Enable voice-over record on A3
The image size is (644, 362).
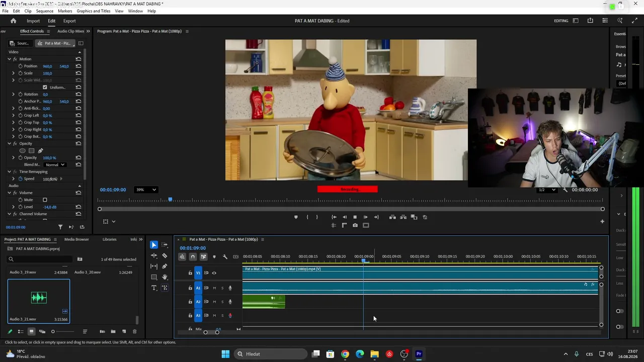230,316
